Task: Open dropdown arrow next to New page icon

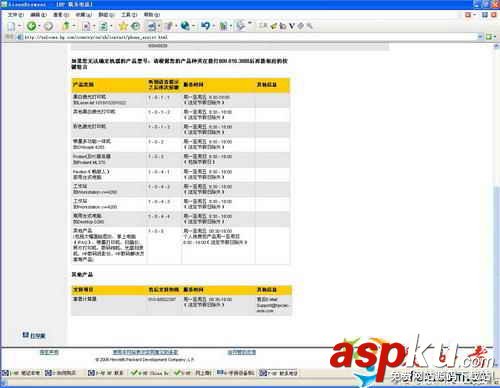Action: 19,26
